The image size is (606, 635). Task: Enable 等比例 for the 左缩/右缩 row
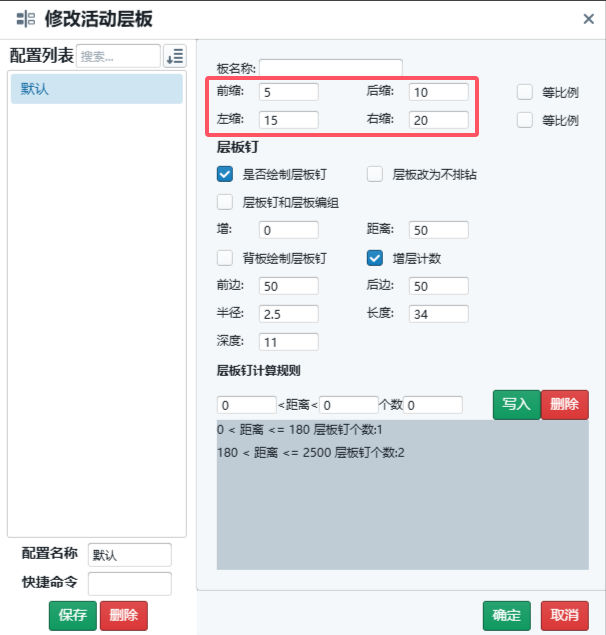[525, 120]
